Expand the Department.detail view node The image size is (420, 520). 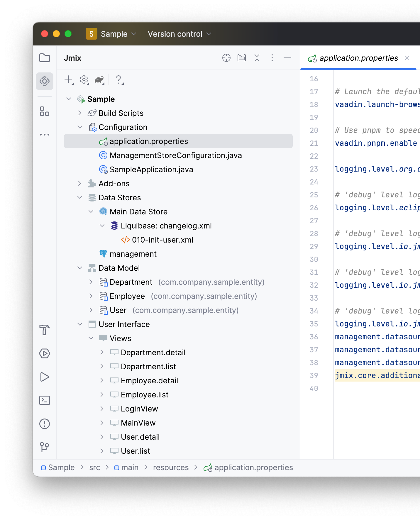[102, 352]
